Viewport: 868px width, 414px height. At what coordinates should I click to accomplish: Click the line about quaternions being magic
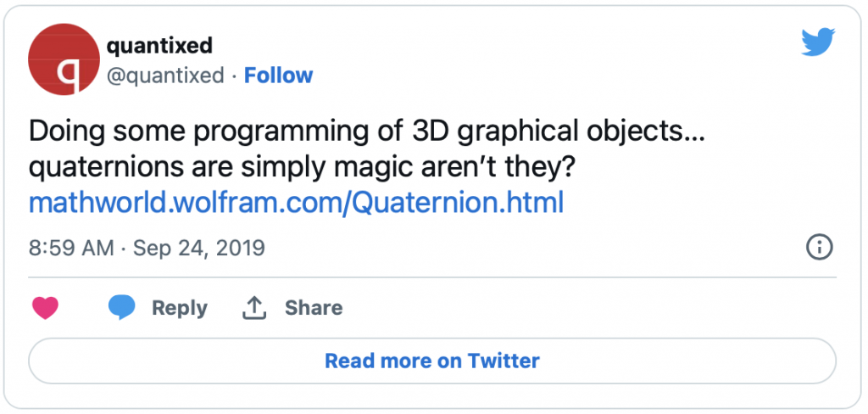303,167
